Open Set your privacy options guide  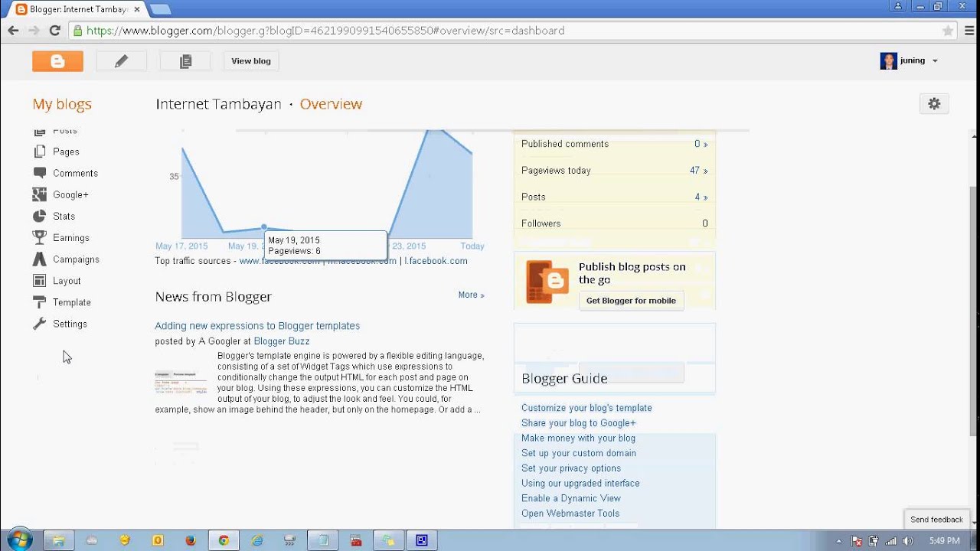[x=571, y=468]
